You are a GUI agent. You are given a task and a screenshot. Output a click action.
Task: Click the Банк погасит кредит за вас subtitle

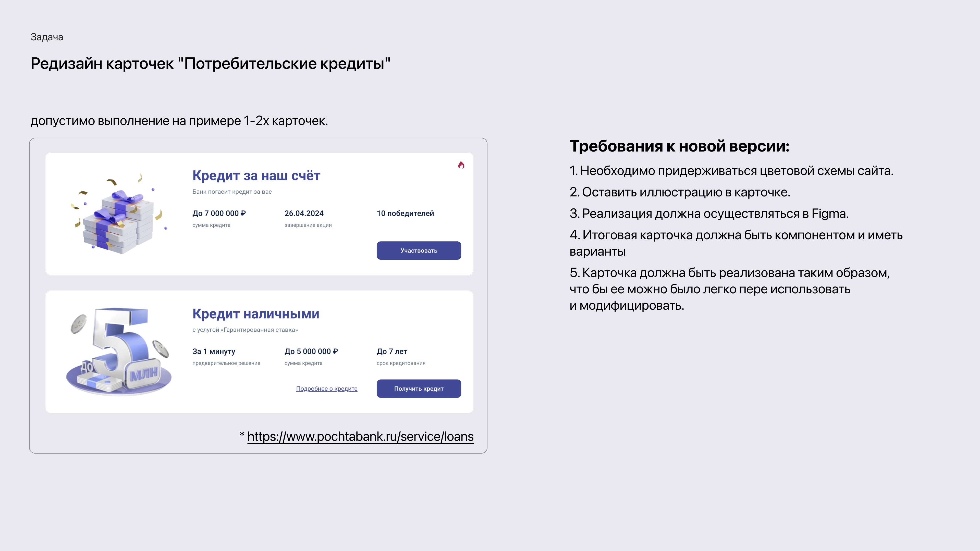[x=232, y=192]
